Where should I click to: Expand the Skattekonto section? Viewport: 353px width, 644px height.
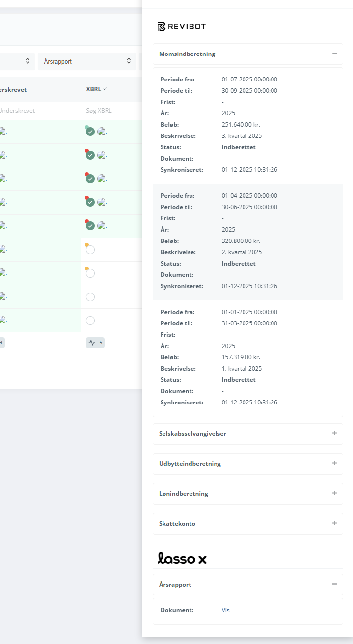pyautogui.click(x=334, y=523)
